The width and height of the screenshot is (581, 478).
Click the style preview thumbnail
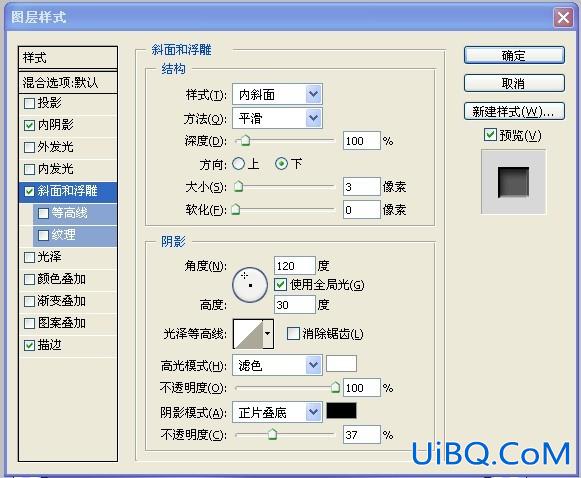tap(513, 182)
